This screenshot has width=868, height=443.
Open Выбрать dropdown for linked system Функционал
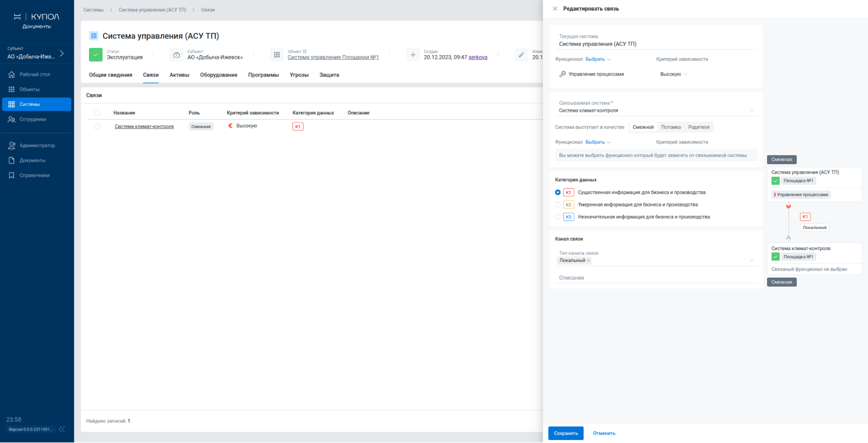point(598,142)
